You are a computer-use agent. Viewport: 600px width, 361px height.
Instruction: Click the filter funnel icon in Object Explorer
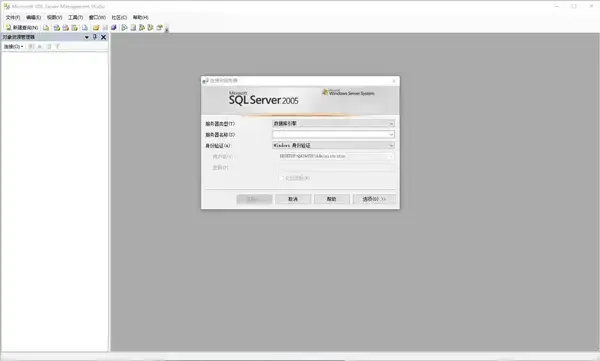pos(57,46)
